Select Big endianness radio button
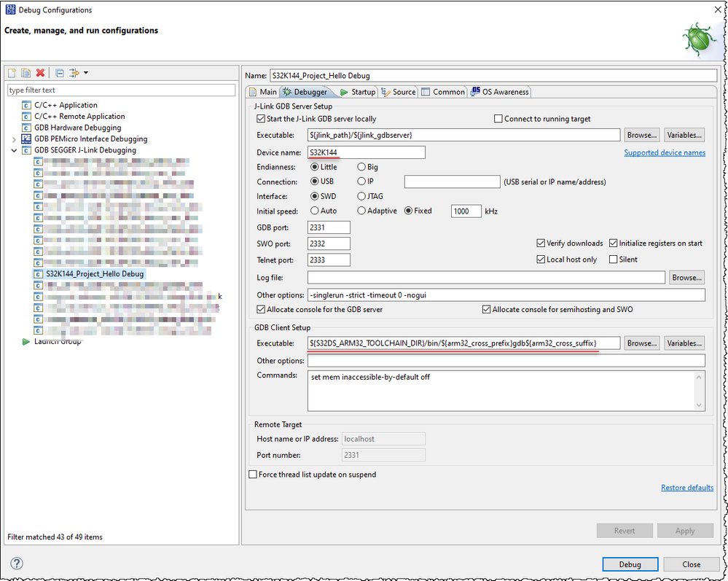The width and height of the screenshot is (728, 581). [361, 167]
